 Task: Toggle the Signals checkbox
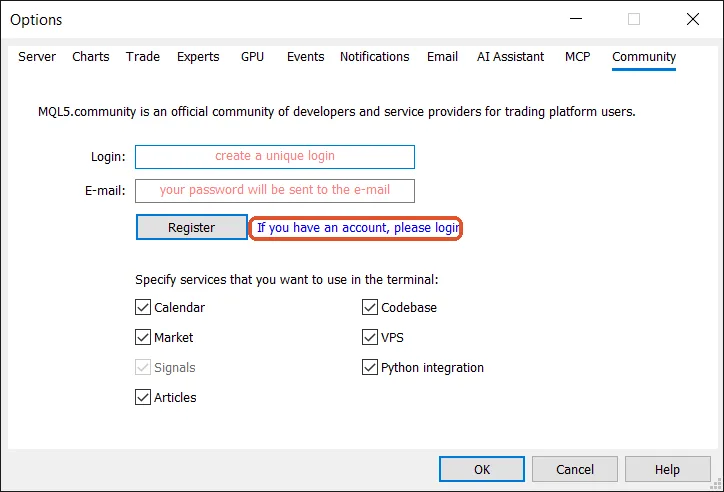tap(143, 367)
